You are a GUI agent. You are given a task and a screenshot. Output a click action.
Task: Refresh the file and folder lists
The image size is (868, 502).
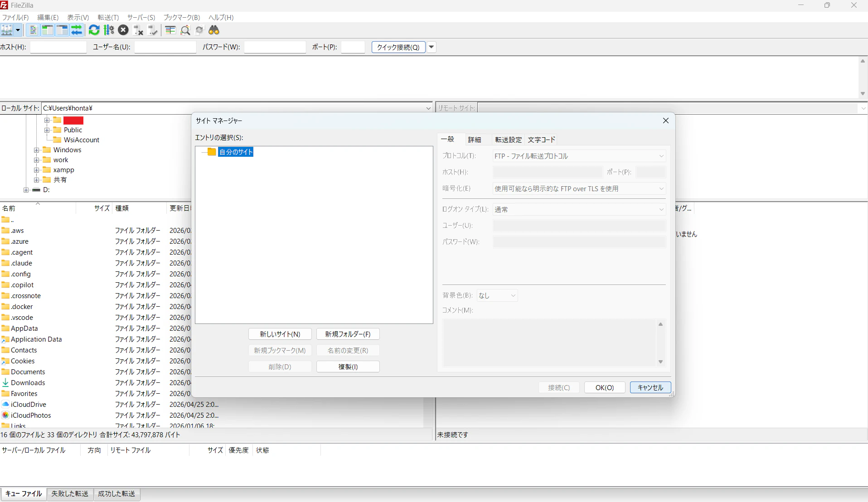point(94,30)
